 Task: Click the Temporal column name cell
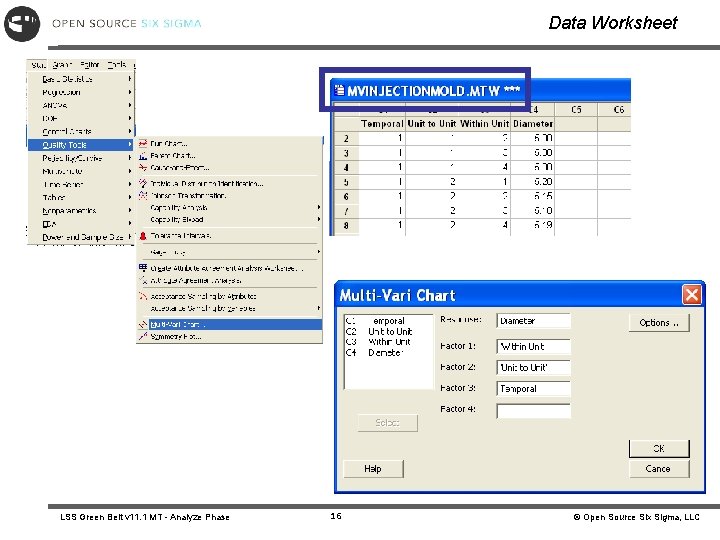click(x=382, y=124)
